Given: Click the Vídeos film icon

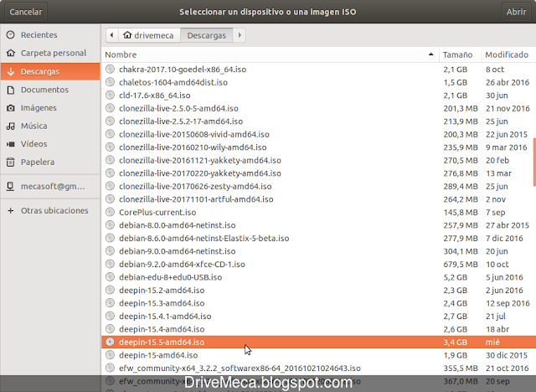Looking at the screenshot, I should [x=11, y=144].
